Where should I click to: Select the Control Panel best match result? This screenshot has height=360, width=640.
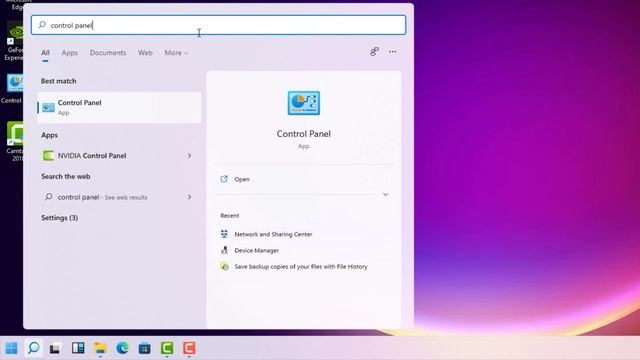(x=119, y=107)
